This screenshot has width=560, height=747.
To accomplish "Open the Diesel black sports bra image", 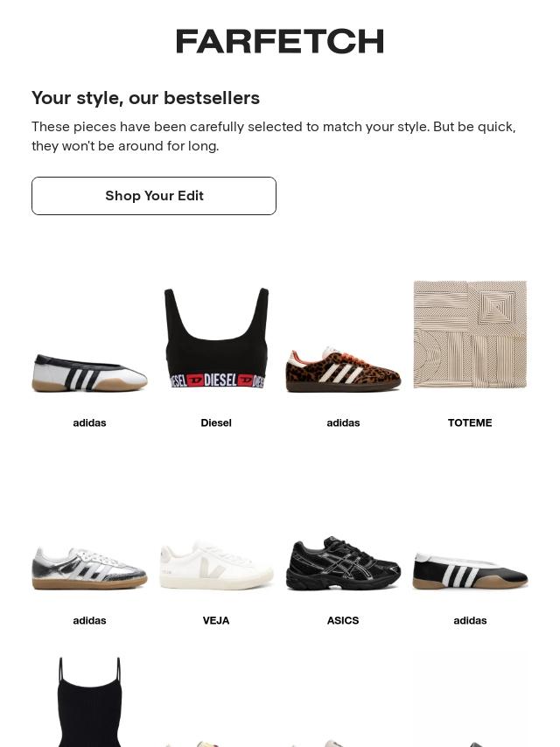I will (216, 338).
